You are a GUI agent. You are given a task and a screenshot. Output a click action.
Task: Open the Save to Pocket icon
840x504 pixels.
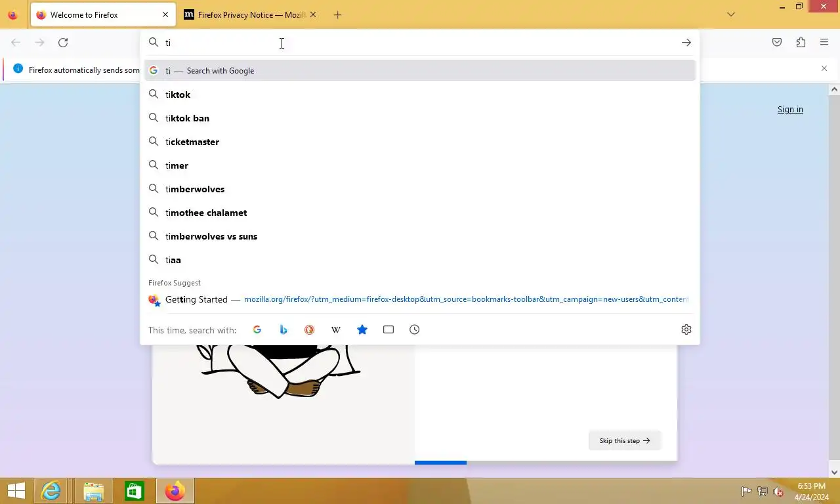777,43
